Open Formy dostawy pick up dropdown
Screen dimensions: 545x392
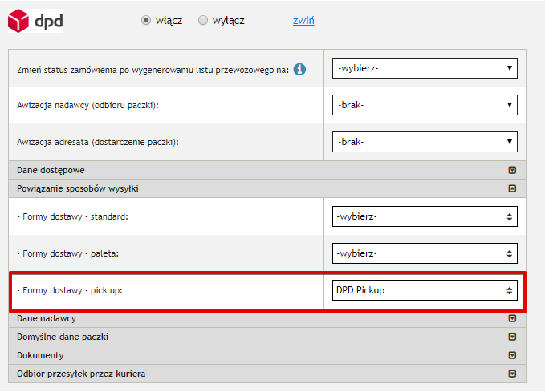coord(425,290)
